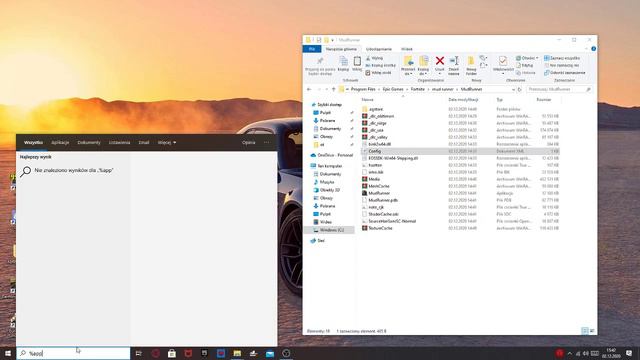640x360 pixels.
Task: Click the Explorer back arrow
Action: tap(309, 89)
